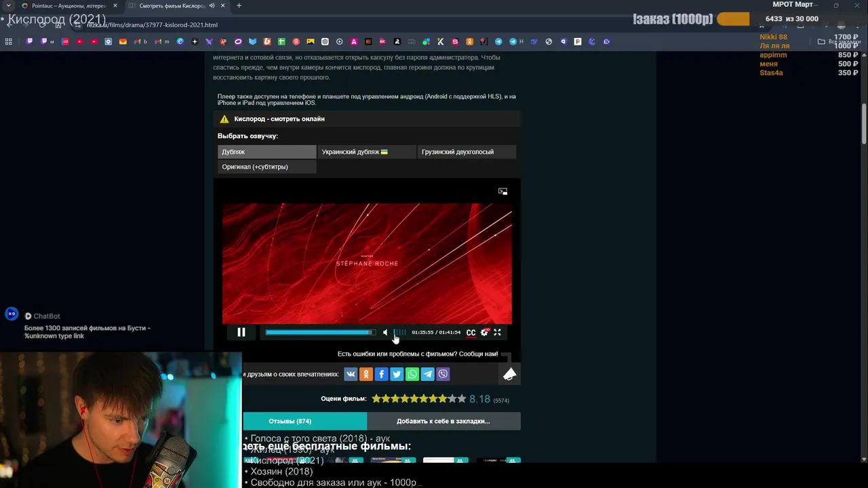Share the film on Facebook
Viewport: 868px width, 488px height.
click(381, 374)
